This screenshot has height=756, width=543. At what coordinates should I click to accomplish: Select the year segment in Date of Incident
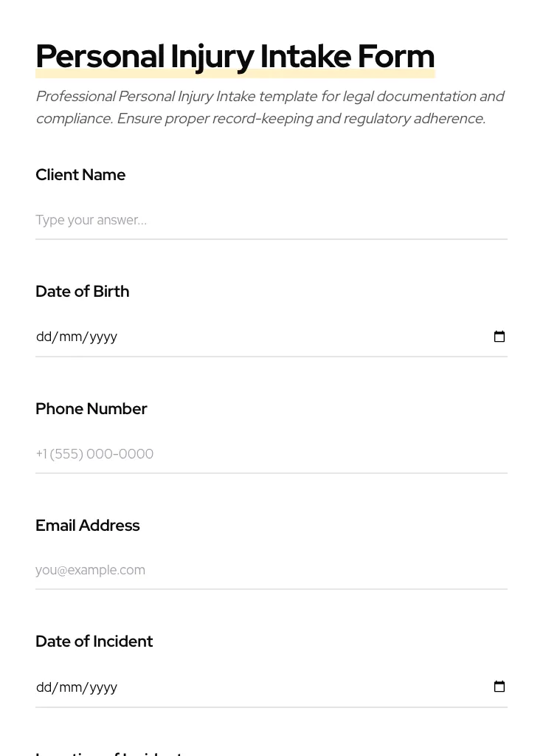point(103,687)
